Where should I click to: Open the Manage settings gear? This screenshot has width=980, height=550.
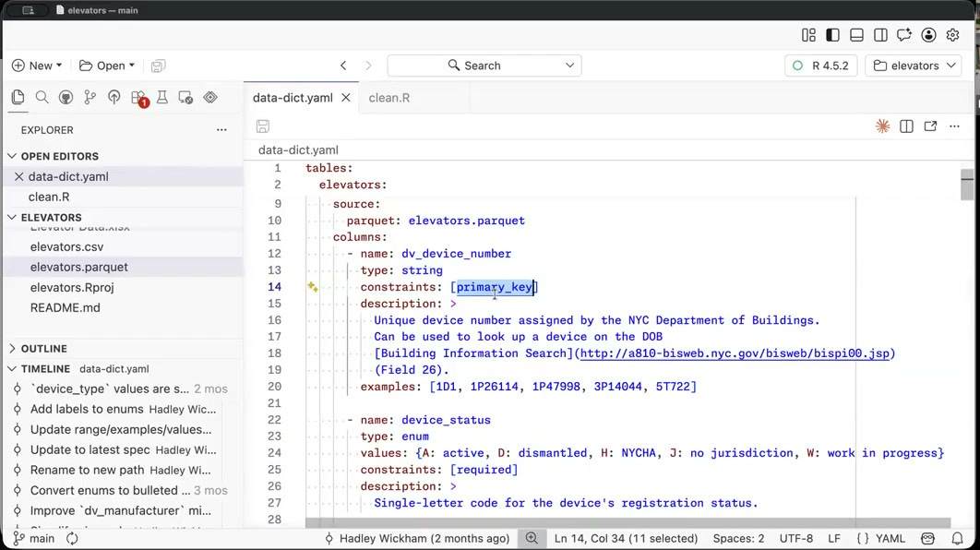click(952, 35)
